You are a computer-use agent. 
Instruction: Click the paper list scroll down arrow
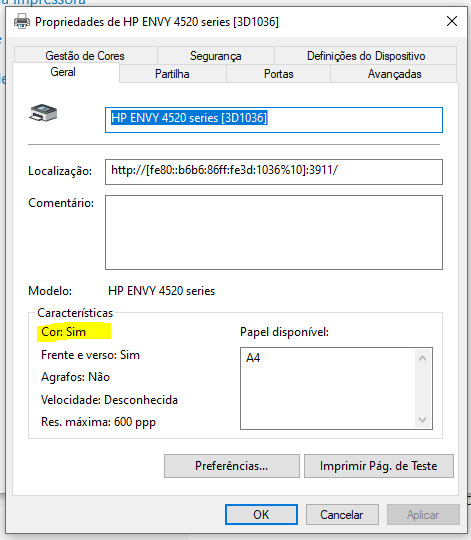coord(422,419)
